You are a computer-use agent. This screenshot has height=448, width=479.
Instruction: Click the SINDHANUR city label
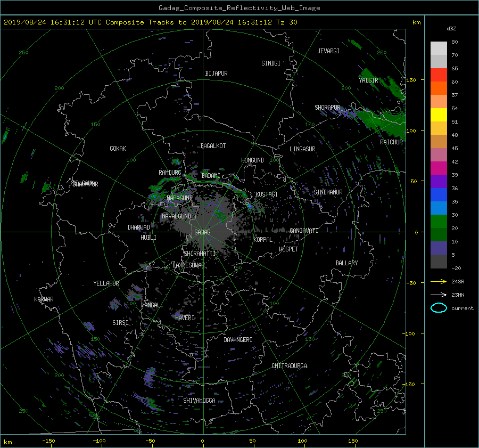(328, 192)
